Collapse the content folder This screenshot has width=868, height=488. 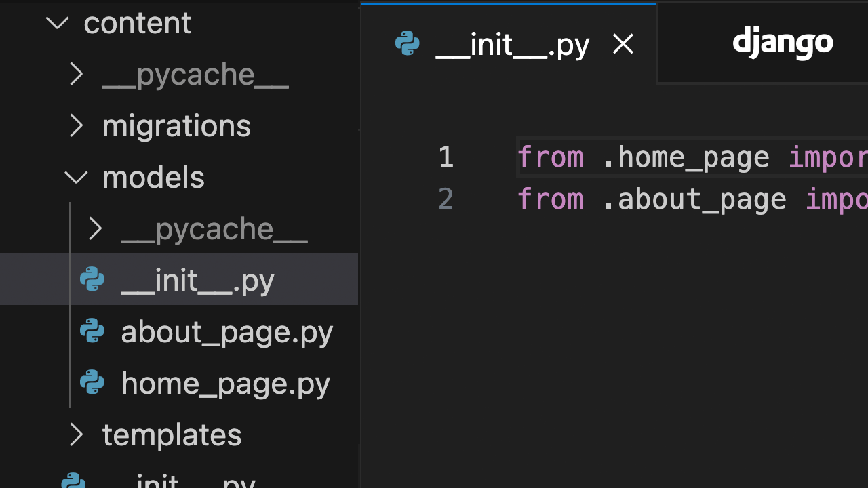pos(58,22)
